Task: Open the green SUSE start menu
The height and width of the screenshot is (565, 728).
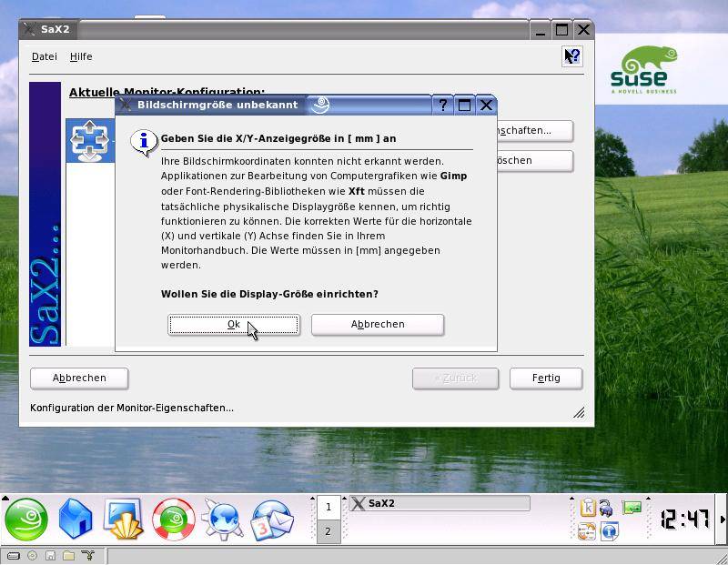Action: (x=26, y=519)
